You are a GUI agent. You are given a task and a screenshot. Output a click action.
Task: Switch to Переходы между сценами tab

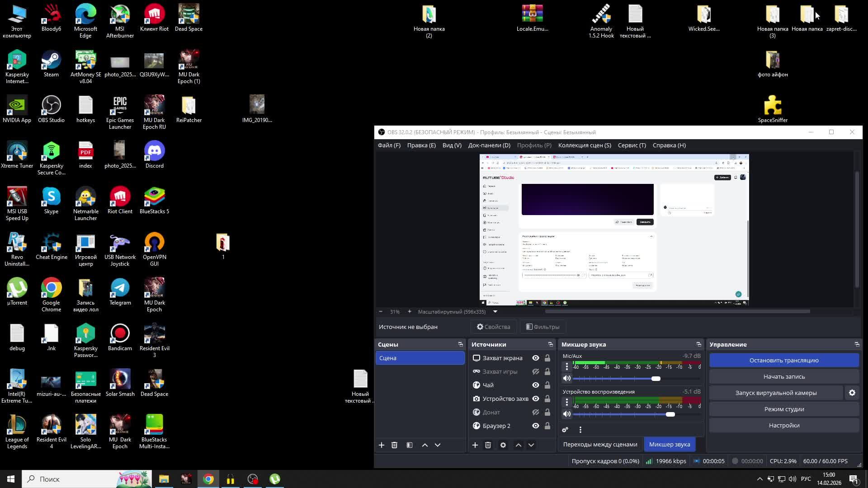click(600, 444)
